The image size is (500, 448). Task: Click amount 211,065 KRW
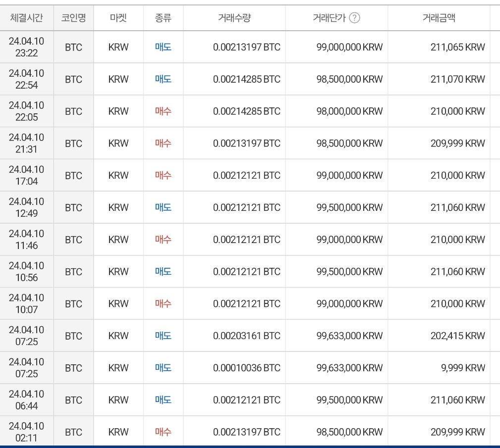tap(457, 47)
